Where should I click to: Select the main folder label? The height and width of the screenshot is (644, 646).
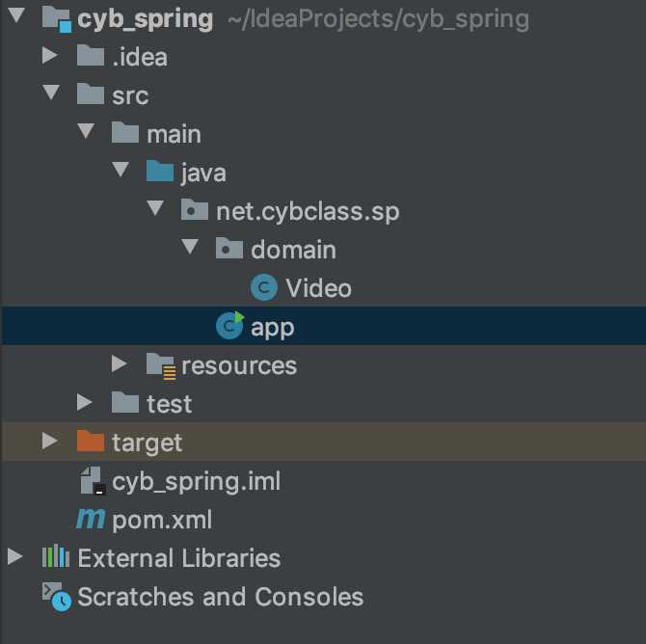(x=174, y=134)
